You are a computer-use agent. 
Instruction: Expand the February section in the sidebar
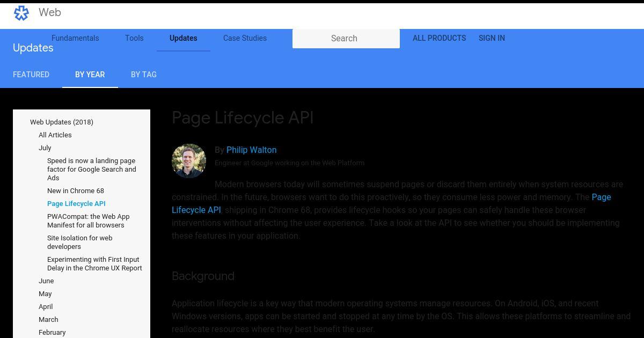tap(52, 333)
